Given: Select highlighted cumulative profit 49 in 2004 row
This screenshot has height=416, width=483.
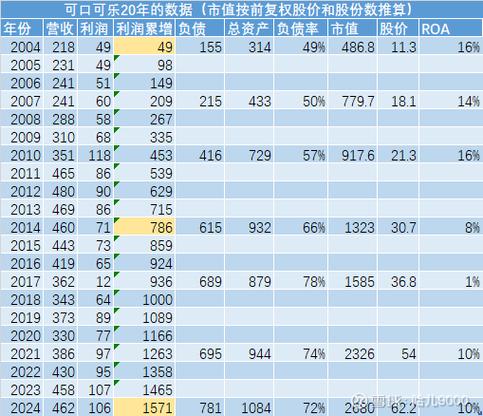Looking at the screenshot, I should [144, 46].
